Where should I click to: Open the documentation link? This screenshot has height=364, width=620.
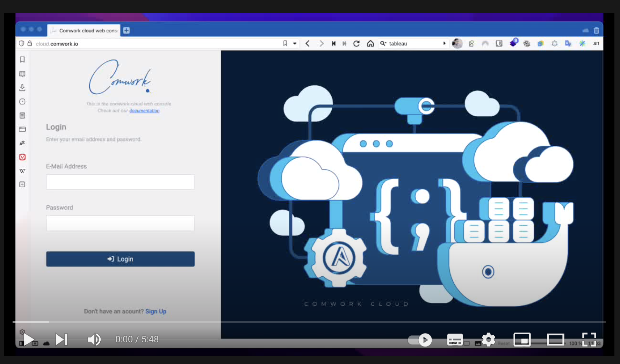(144, 110)
